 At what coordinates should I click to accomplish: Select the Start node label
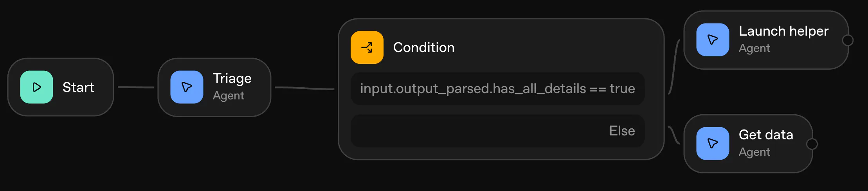78,87
